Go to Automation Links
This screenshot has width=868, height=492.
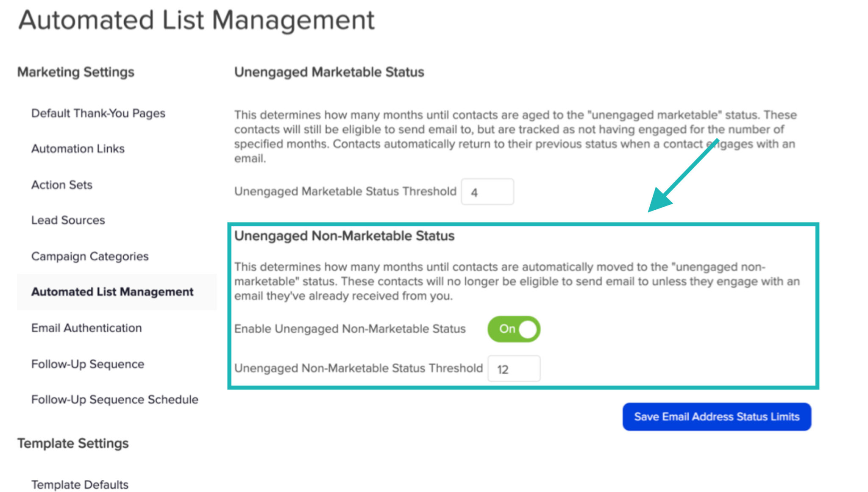pos(78,149)
